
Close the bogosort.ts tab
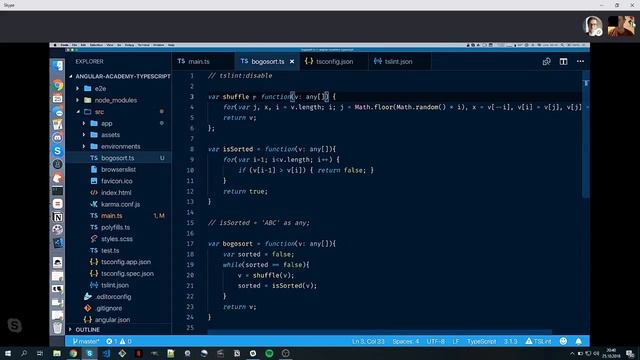click(x=292, y=62)
